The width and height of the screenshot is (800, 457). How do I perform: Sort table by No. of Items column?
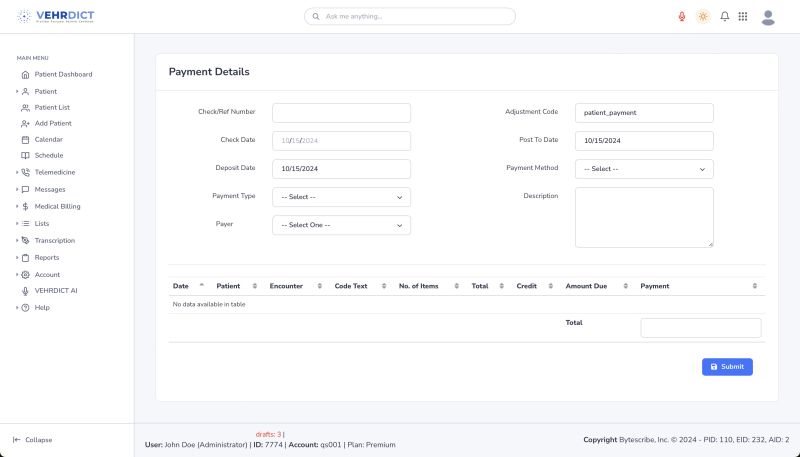point(429,286)
